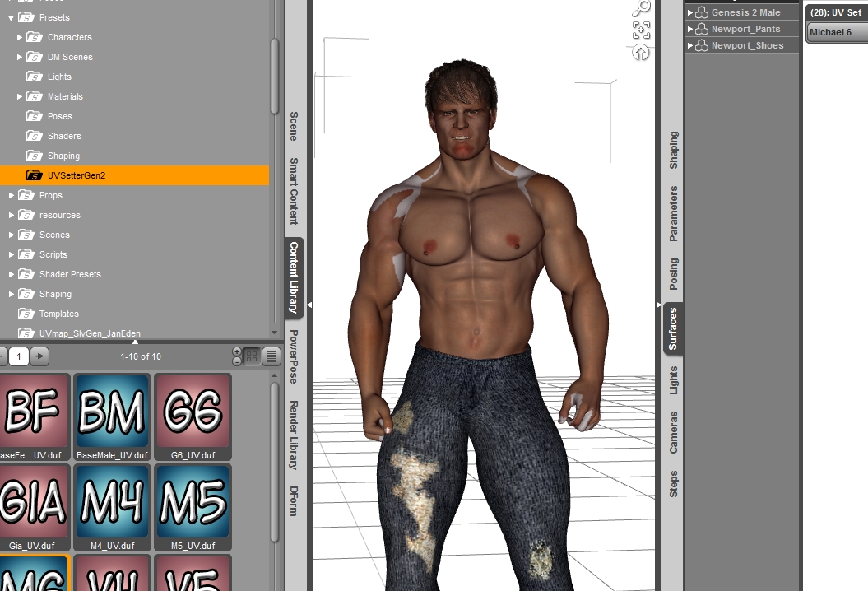The width and height of the screenshot is (868, 591).
Task: Open the PowerPose tab
Action: [x=294, y=356]
